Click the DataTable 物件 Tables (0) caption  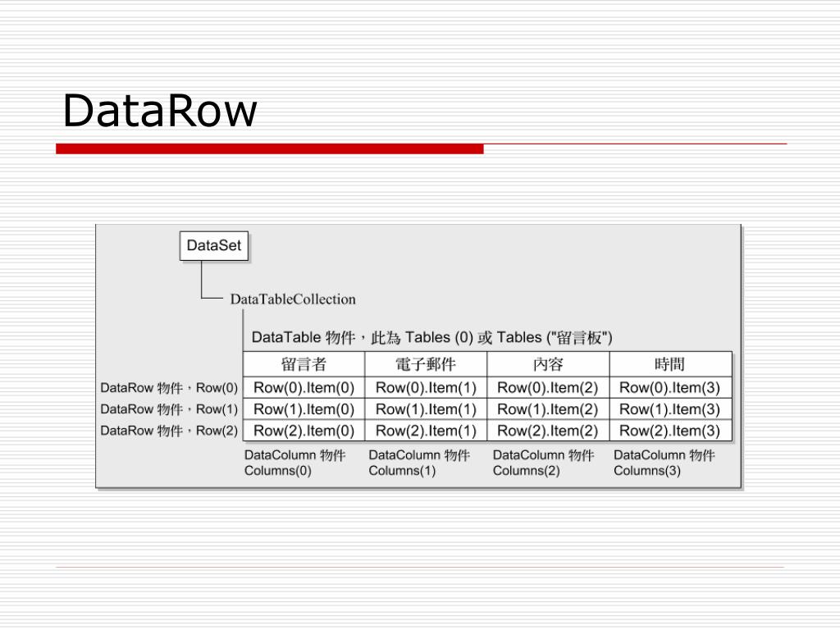431,337
